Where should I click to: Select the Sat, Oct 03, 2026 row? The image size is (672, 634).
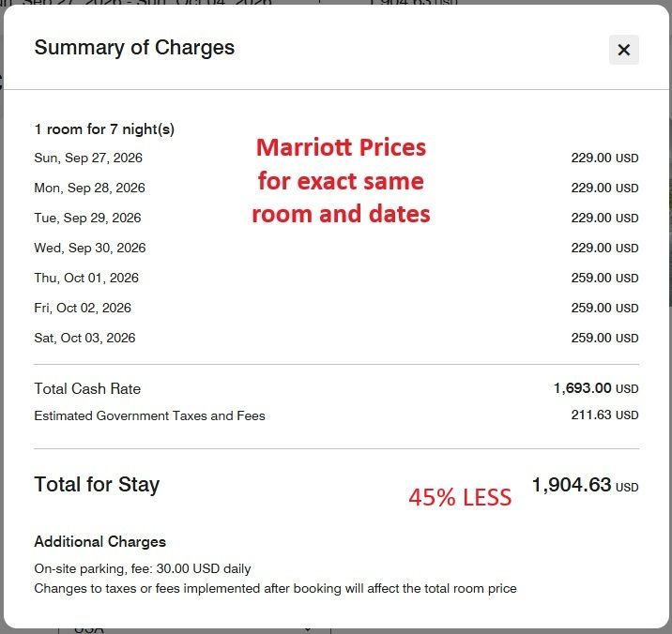tap(336, 338)
